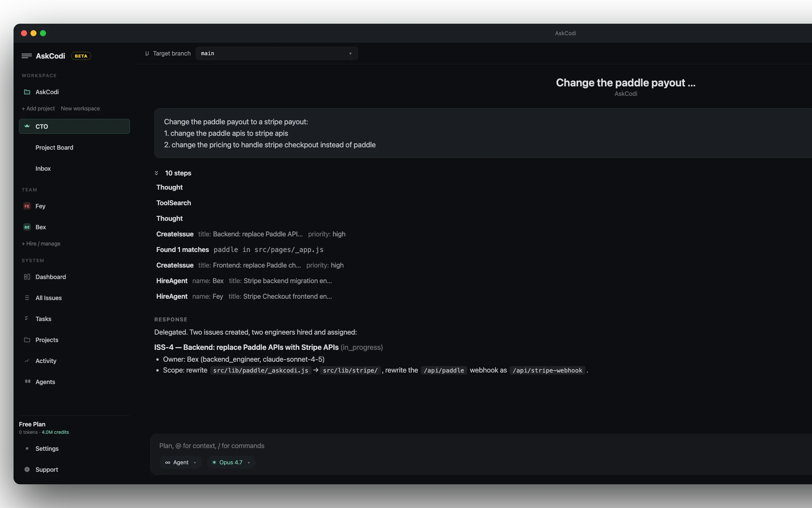Expand the CreateIssue Frontend step
Image resolution: width=812 pixels, height=508 pixels.
[x=250, y=265]
